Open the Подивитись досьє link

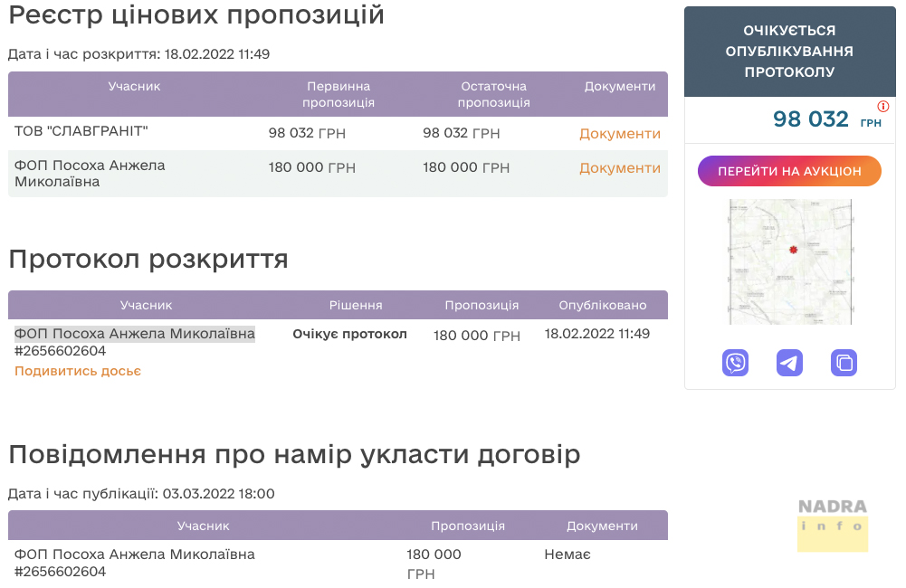(x=78, y=371)
